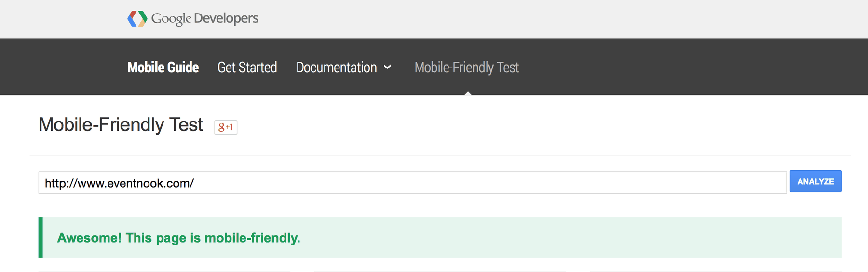Click the Google +1 button
This screenshot has height=272, width=868.
226,127
